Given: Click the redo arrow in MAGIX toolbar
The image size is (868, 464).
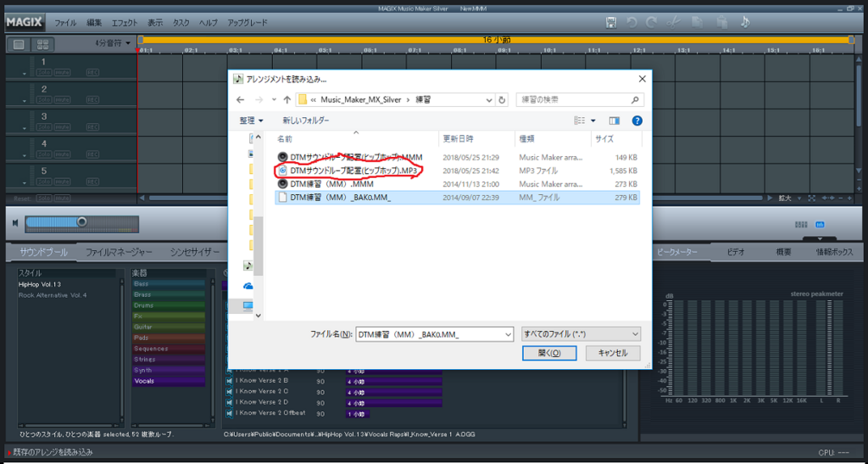Looking at the screenshot, I should 652,23.
